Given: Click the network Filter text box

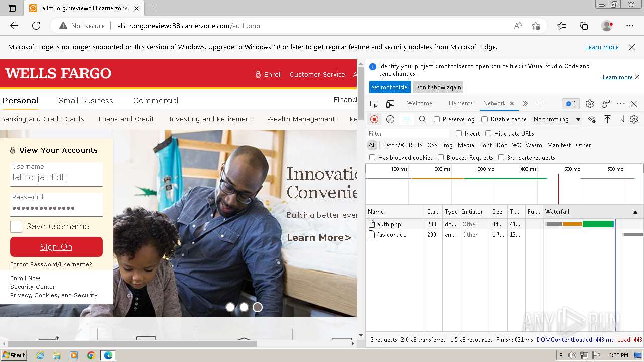Looking at the screenshot, I should (408, 133).
